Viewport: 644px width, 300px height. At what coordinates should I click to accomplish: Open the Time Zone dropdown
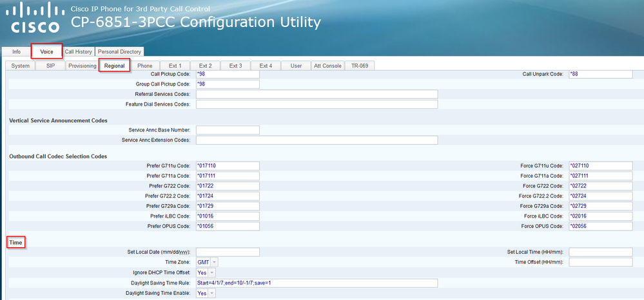coord(208,262)
